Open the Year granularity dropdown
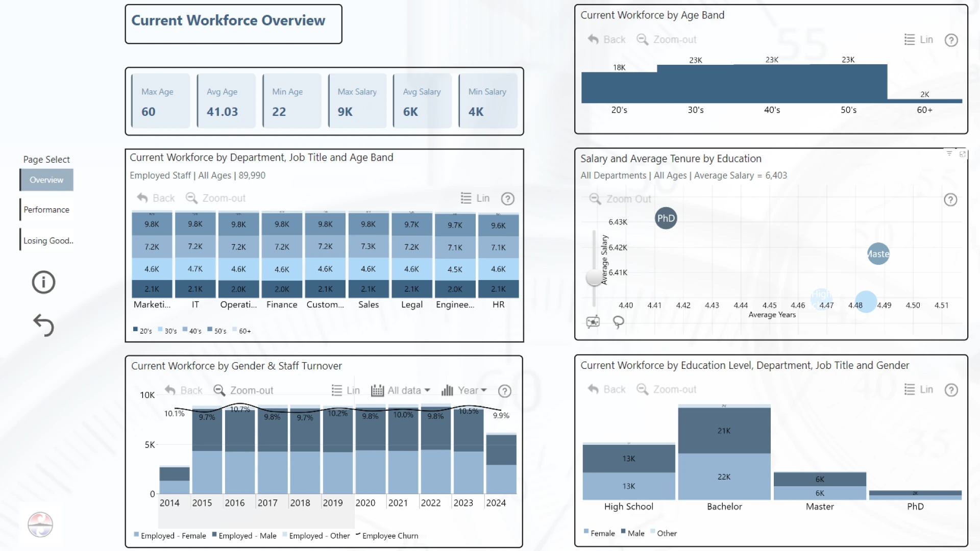This screenshot has width=980, height=551. (x=464, y=390)
